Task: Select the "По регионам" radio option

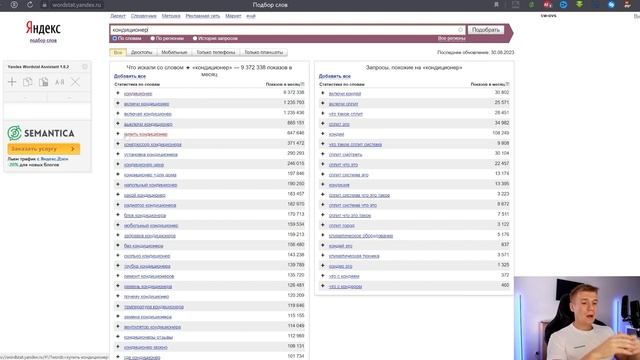Action: pyautogui.click(x=153, y=38)
